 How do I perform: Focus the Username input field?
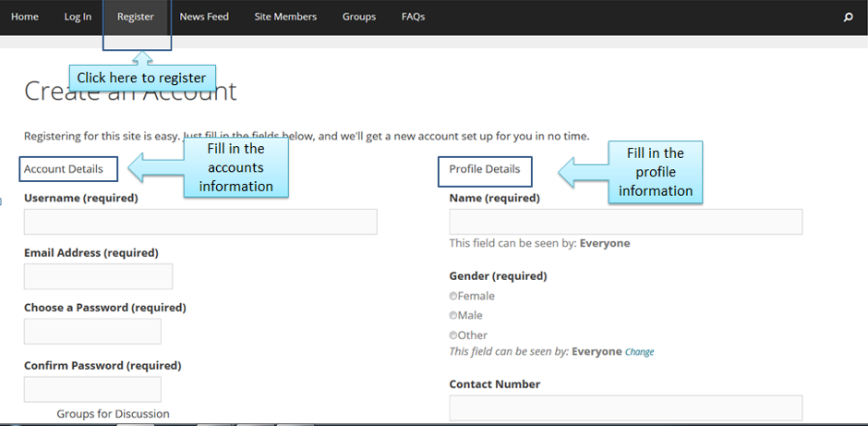200,222
